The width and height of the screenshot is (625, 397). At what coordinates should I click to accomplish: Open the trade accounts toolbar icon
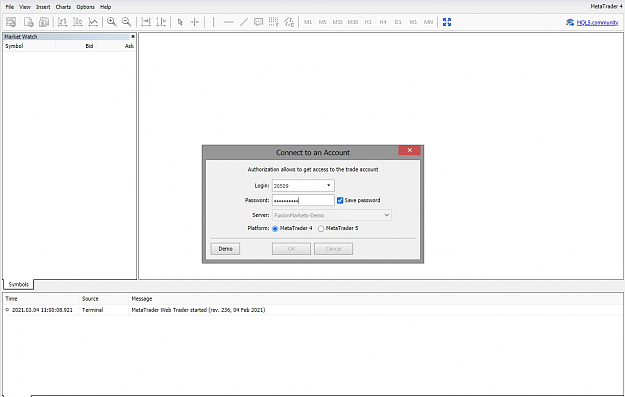(44, 22)
